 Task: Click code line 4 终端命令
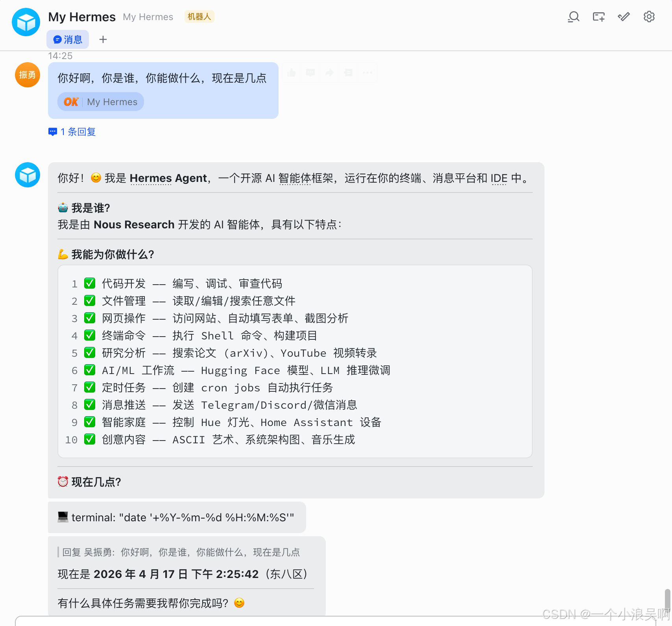point(209,335)
